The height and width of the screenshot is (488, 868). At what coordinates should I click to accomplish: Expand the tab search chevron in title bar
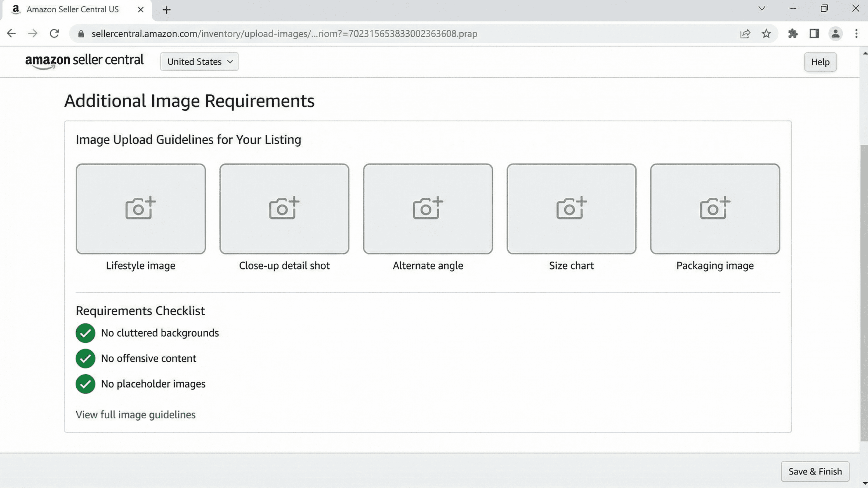762,9
